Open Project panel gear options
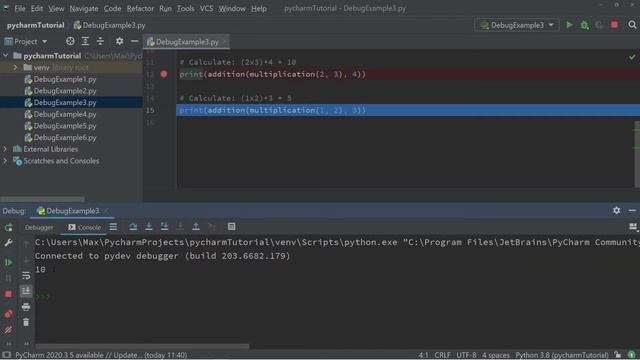The image size is (640, 360). tap(119, 41)
